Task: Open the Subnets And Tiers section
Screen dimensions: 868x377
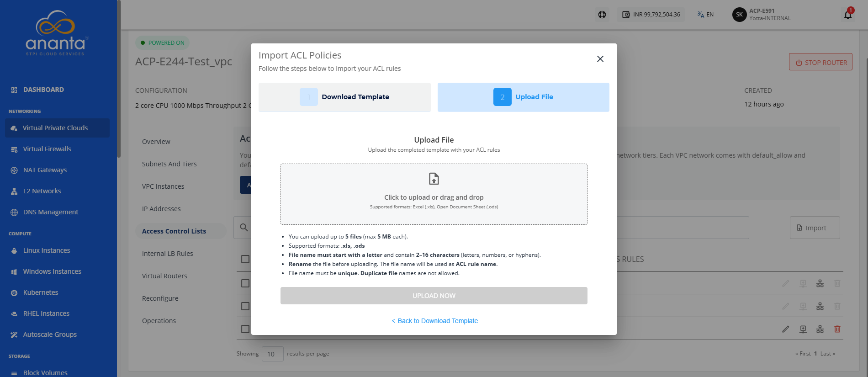Action: click(169, 164)
